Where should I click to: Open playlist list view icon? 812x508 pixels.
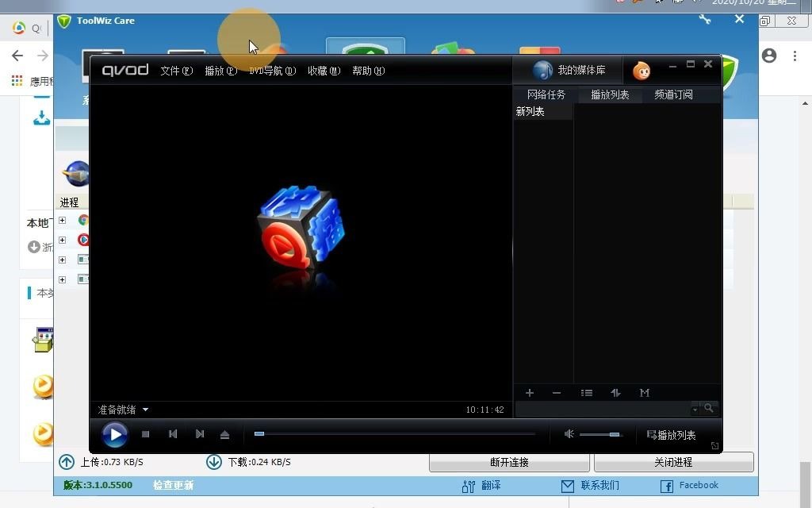point(586,392)
